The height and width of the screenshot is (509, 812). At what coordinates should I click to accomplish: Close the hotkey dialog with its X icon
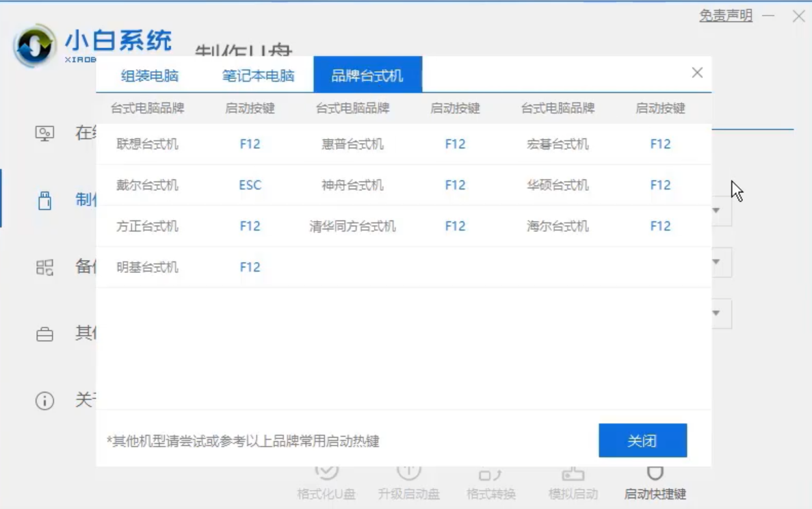tap(698, 73)
